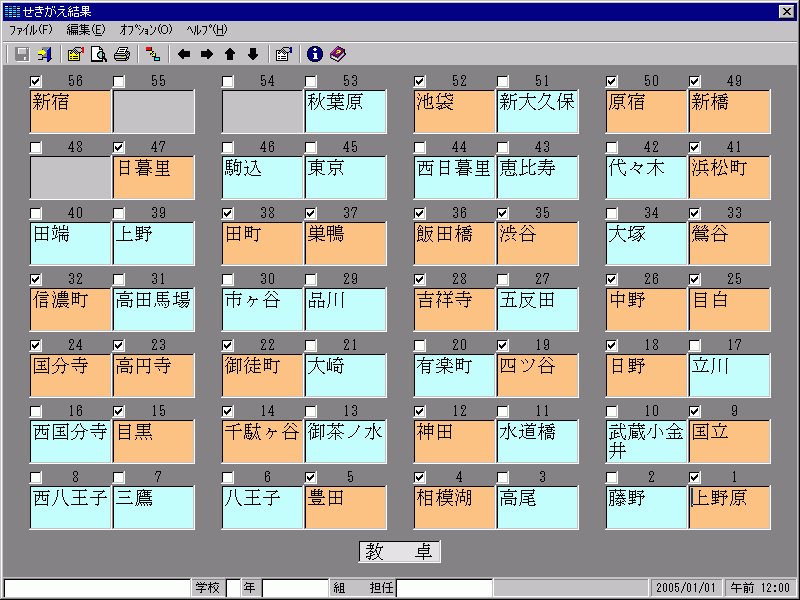Screen dimensions: 800x600
Task: Select the 渋谷 seat card
Action: tap(537, 243)
